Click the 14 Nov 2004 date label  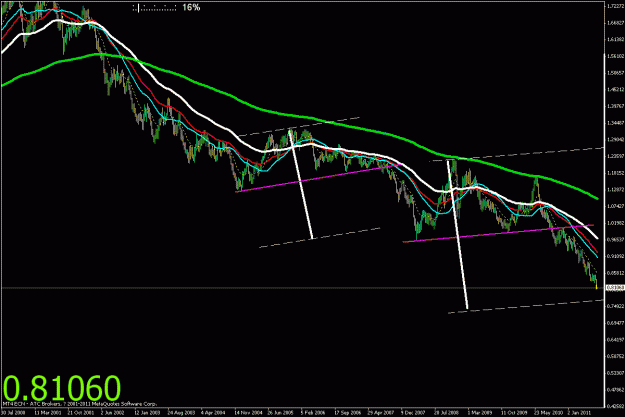point(248,413)
